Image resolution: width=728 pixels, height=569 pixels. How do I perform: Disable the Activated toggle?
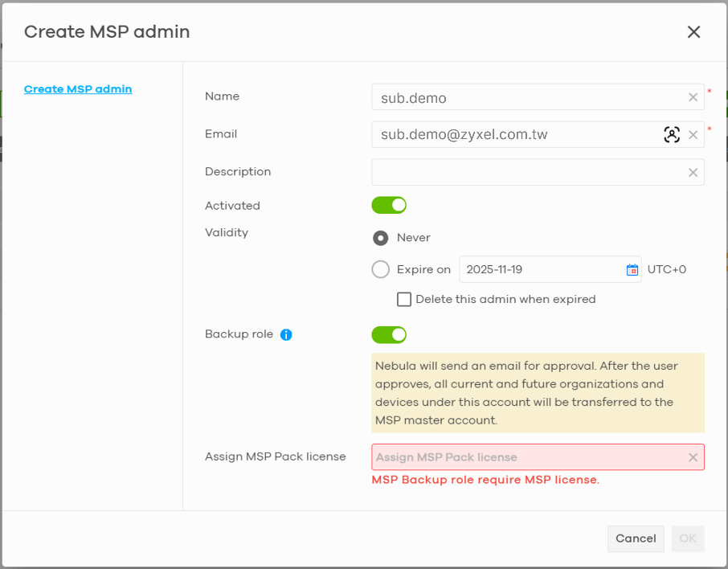click(389, 205)
